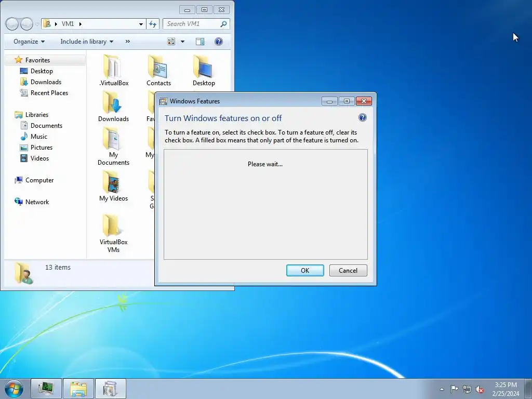Go back in Explorer navigation
Viewport: 532px width, 399px height.
pos(12,24)
